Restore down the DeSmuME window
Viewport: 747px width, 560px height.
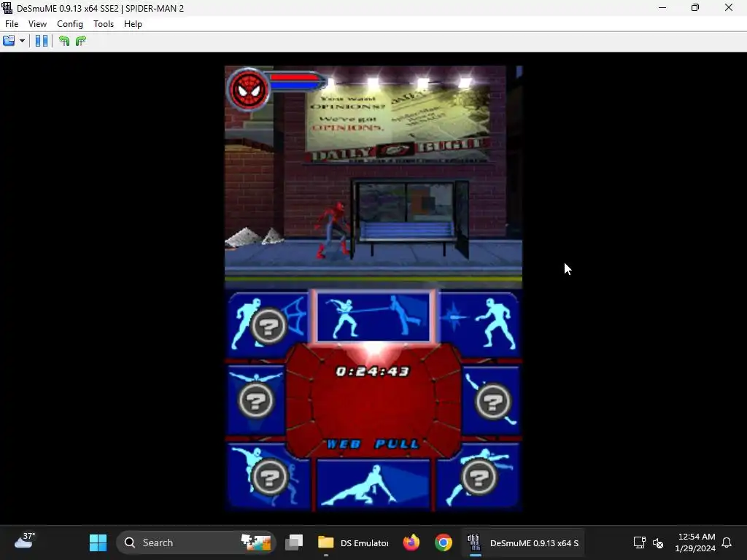(x=695, y=7)
